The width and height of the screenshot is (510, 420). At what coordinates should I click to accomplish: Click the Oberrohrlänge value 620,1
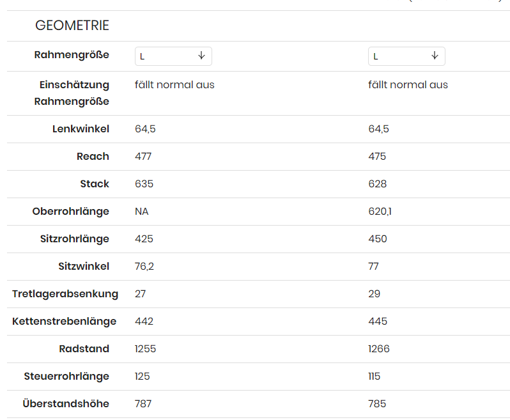(380, 212)
